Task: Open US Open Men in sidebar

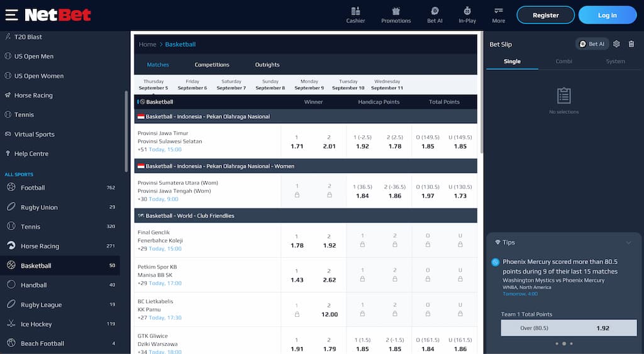Action: coord(34,56)
